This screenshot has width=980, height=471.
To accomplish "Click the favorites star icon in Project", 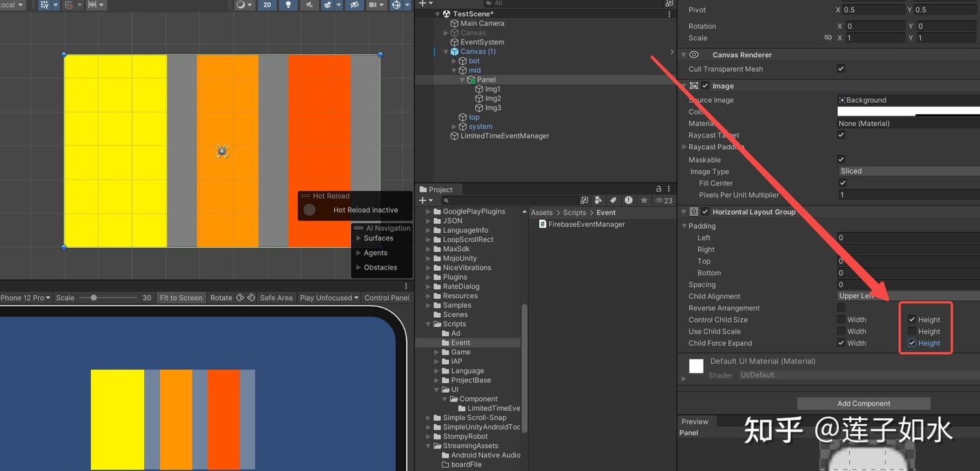I will [x=644, y=200].
